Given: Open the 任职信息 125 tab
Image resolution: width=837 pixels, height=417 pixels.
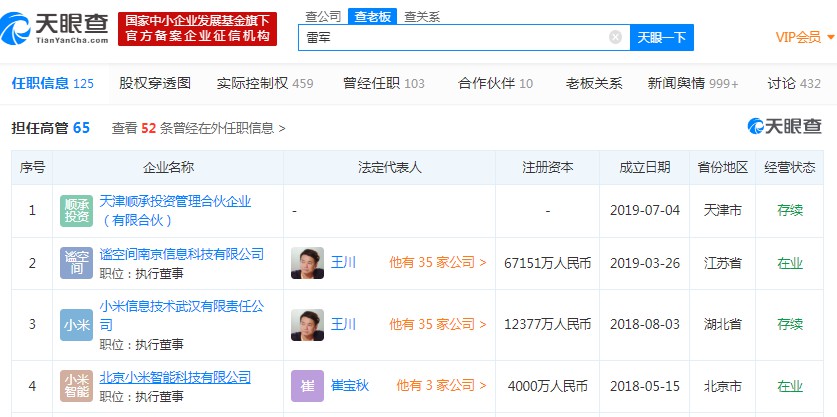Looking at the screenshot, I should [53, 83].
